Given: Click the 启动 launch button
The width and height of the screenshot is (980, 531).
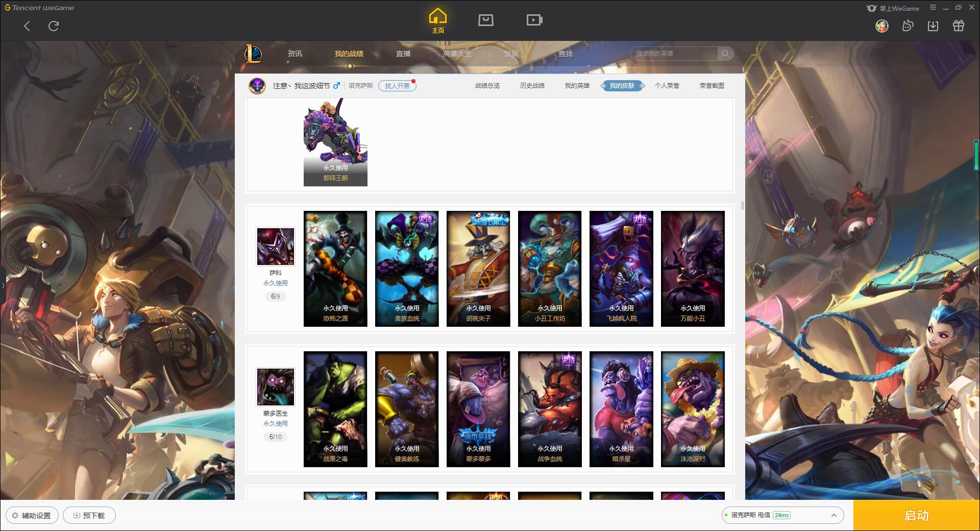Looking at the screenshot, I should click(x=916, y=515).
